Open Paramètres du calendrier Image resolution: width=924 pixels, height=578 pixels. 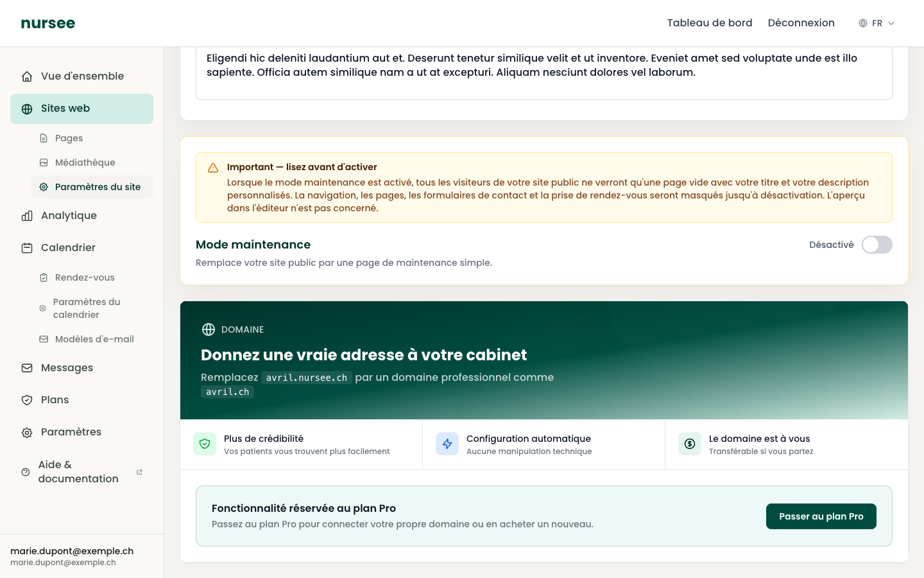pyautogui.click(x=92, y=308)
